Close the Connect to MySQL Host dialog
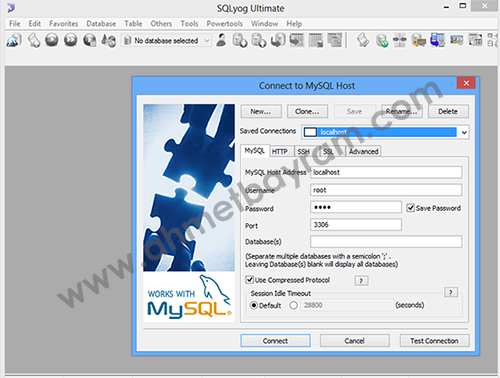 (466, 83)
